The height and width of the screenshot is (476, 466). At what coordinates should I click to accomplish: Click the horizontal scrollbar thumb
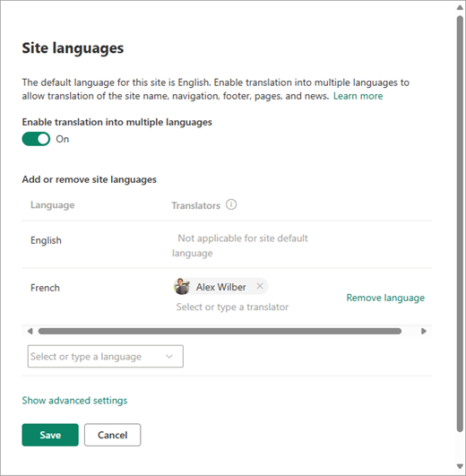point(220,331)
